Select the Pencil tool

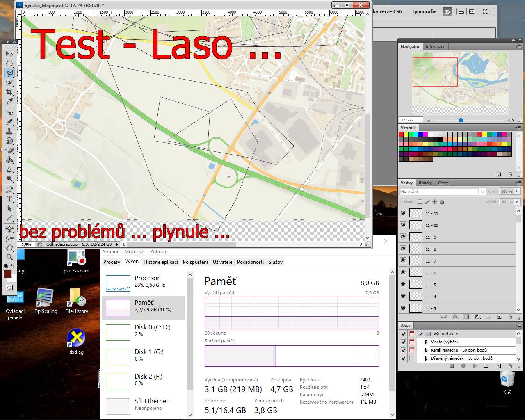pos(9,122)
